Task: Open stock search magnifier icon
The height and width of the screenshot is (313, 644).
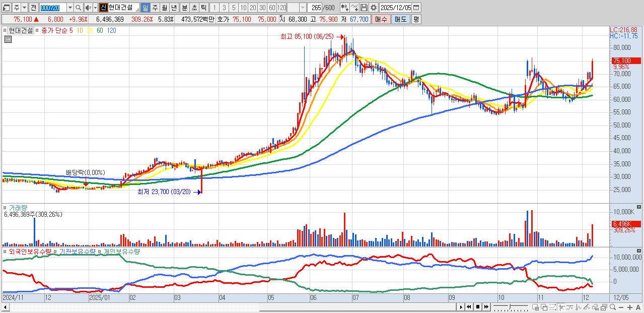Action: [x=79, y=8]
